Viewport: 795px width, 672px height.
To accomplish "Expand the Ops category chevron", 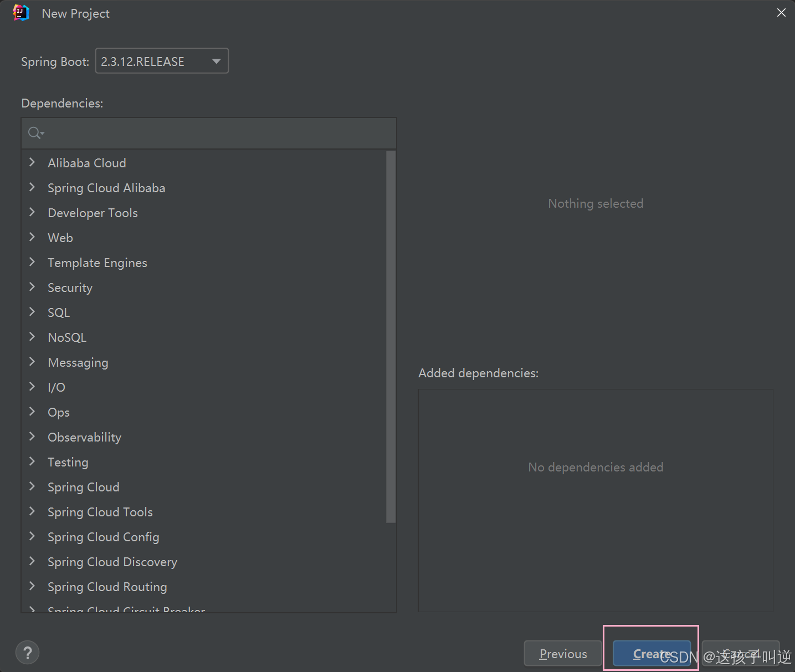I will click(32, 412).
